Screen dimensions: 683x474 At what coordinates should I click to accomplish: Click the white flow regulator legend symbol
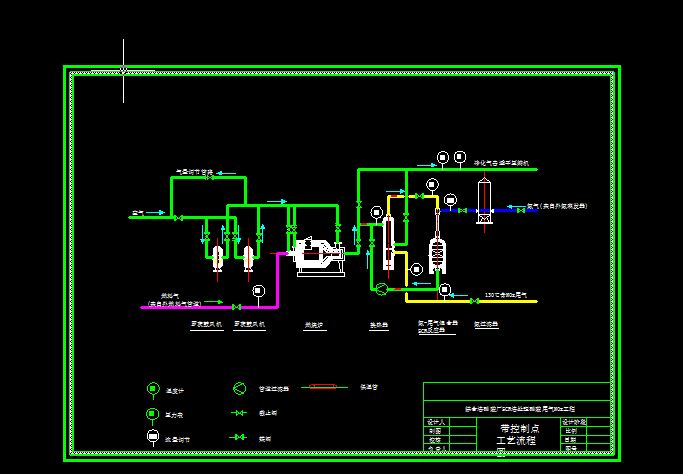pos(152,437)
